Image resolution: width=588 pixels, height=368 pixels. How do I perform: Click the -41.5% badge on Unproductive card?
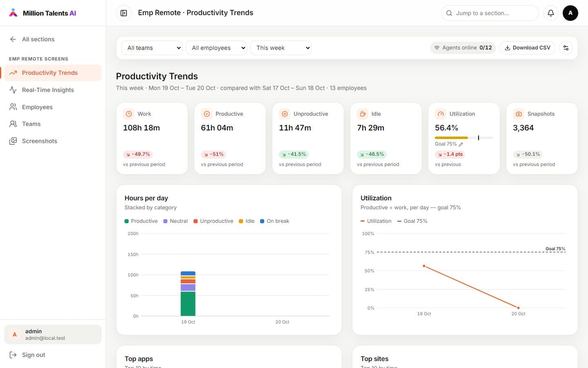coord(294,155)
